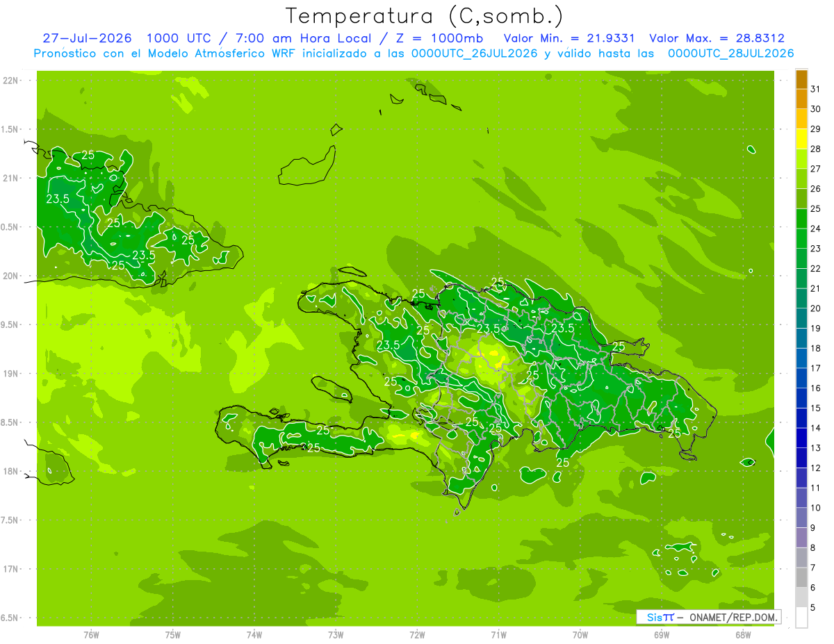Click the '75W' longitude axis label
The width and height of the screenshot is (834, 644).
click(x=173, y=635)
